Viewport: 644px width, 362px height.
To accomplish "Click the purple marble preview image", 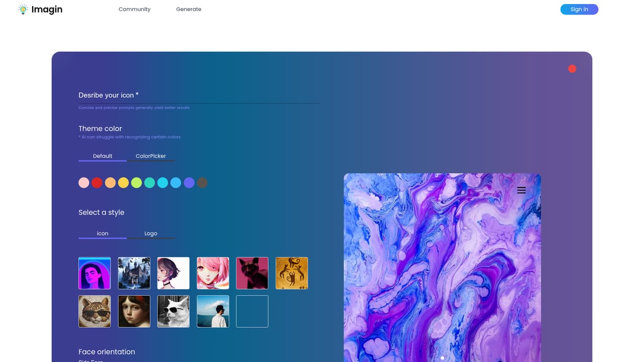I will [x=442, y=267].
